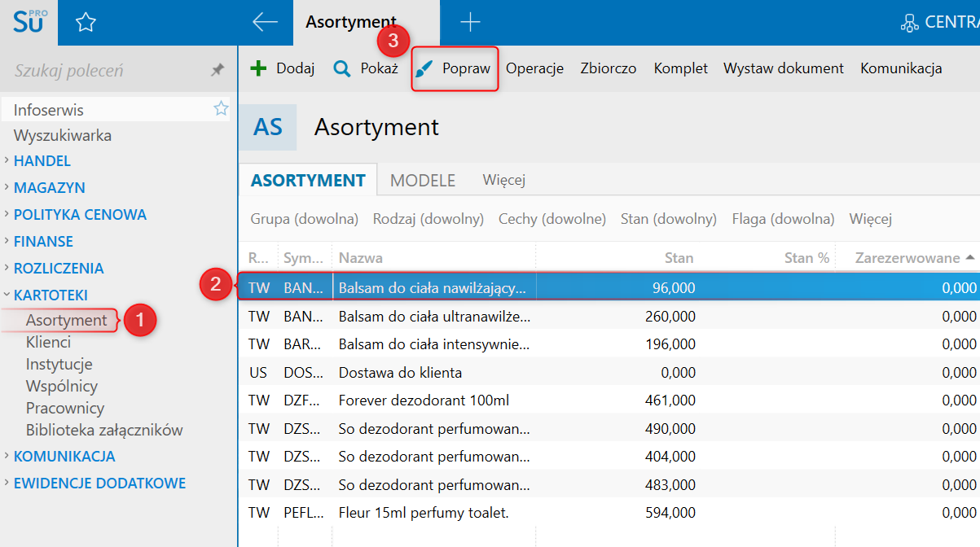Add Infoserwis to favorites with star
Viewport: 980px width, 547px height.
[x=221, y=109]
